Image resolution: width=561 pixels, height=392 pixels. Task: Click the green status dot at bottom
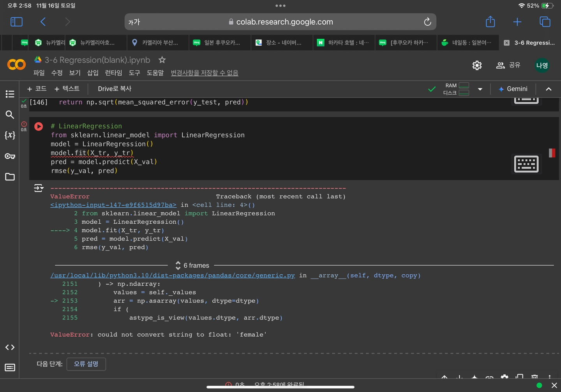click(539, 385)
